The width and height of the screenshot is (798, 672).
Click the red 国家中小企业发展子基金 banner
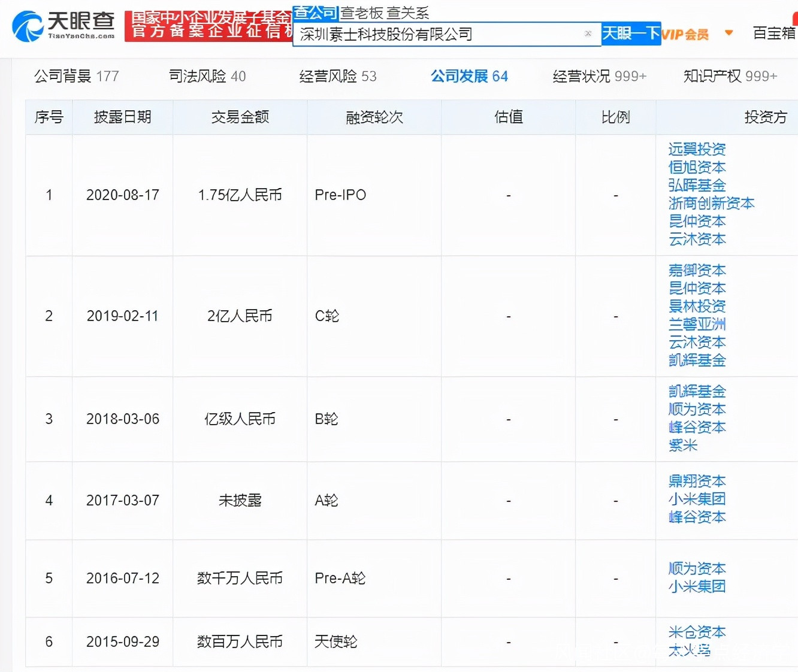(208, 26)
